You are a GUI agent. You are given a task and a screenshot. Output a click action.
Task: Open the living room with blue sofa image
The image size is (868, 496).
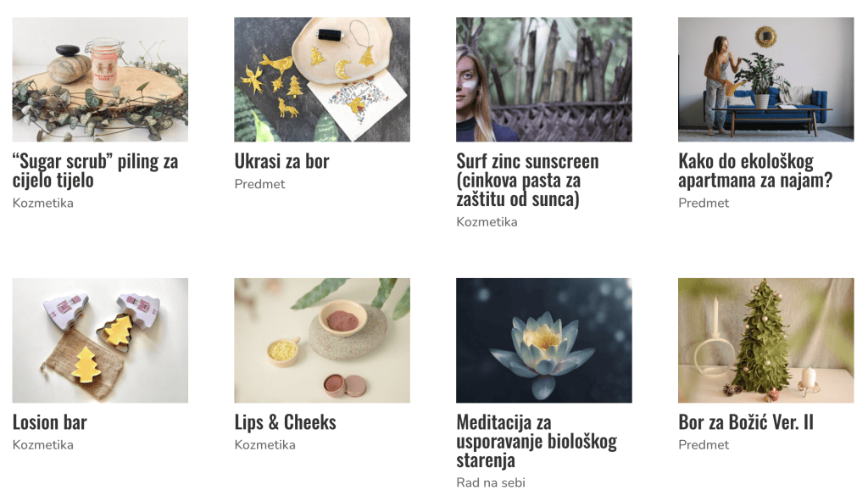(x=765, y=79)
